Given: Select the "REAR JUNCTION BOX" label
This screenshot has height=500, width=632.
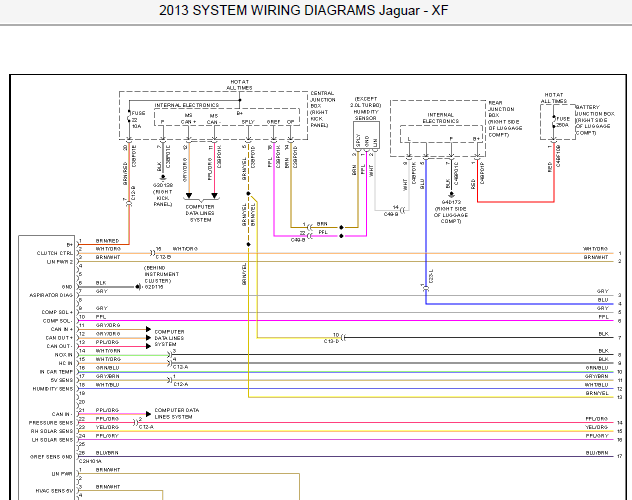Looking at the screenshot, I should pos(501,109).
